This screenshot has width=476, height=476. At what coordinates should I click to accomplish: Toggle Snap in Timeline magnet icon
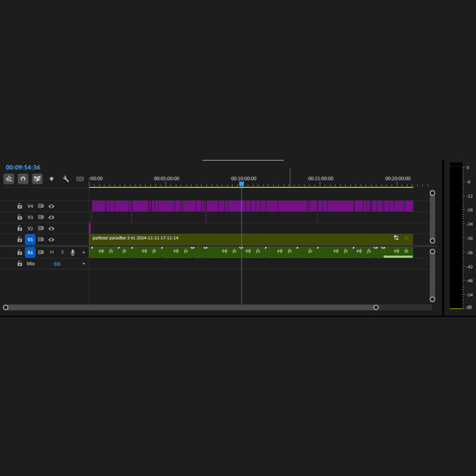[x=23, y=179]
